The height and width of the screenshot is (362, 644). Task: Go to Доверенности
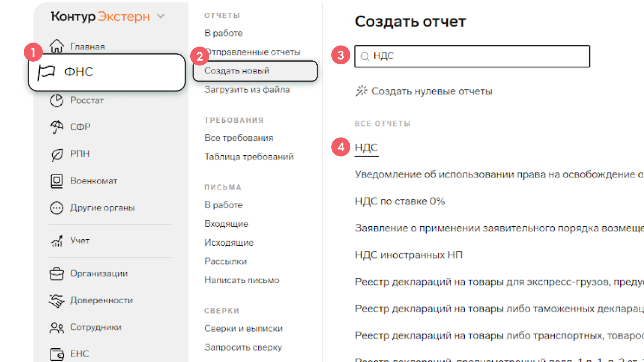101,300
